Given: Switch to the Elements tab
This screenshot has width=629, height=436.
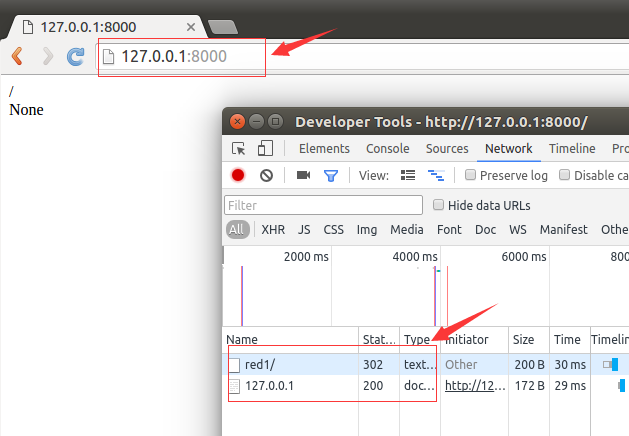Looking at the screenshot, I should 324,149.
